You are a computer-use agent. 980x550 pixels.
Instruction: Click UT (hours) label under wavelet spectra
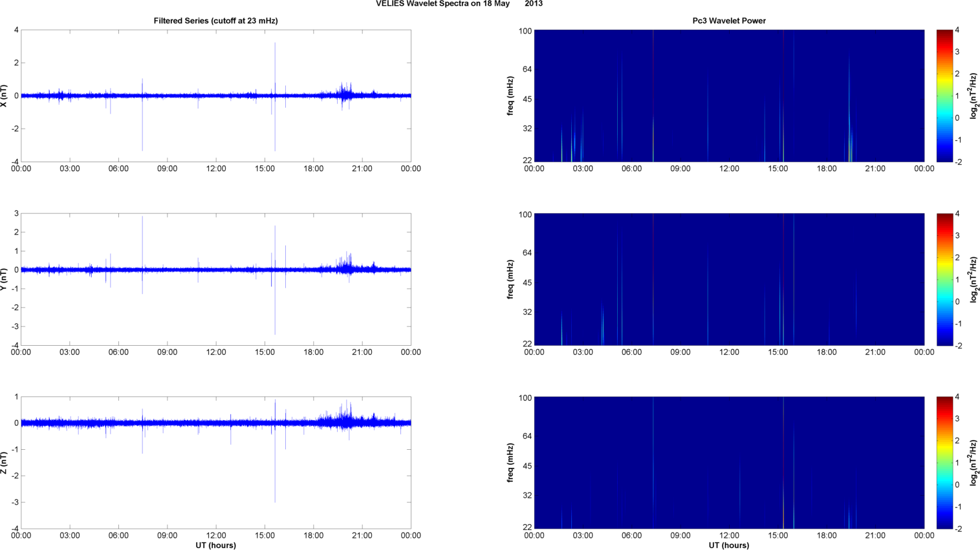tap(729, 545)
